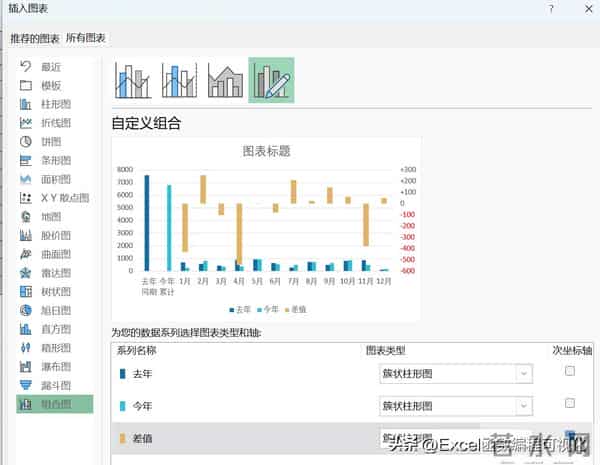
Task: Pick the 条形图 bar chart category
Action: pyautogui.click(x=55, y=160)
